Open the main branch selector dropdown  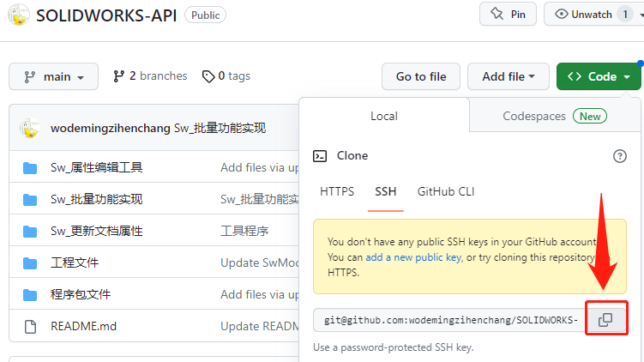53,76
